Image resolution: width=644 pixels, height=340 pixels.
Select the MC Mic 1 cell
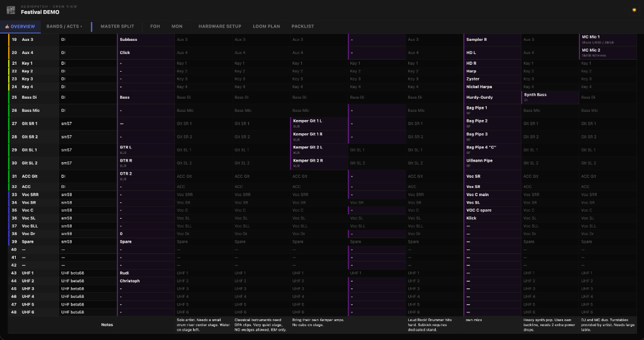[608, 40]
